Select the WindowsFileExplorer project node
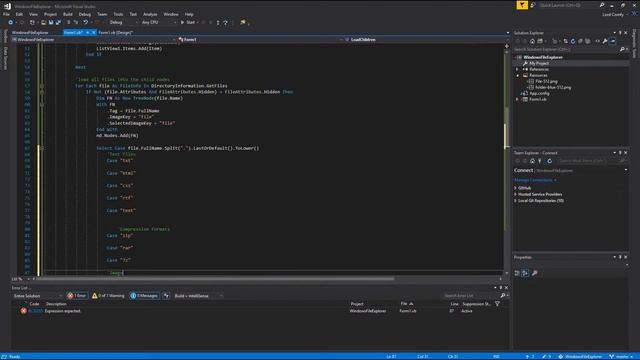Viewport: 640px width, 360px height. (542, 57)
